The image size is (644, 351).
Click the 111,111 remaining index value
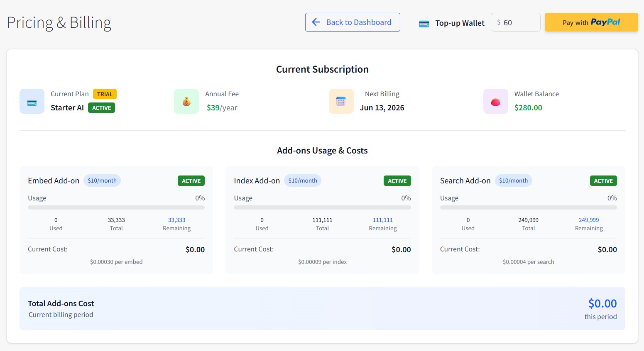click(383, 220)
